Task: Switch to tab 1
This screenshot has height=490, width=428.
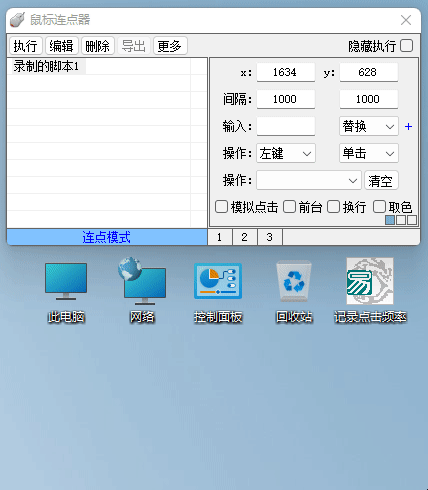Action: point(220,237)
